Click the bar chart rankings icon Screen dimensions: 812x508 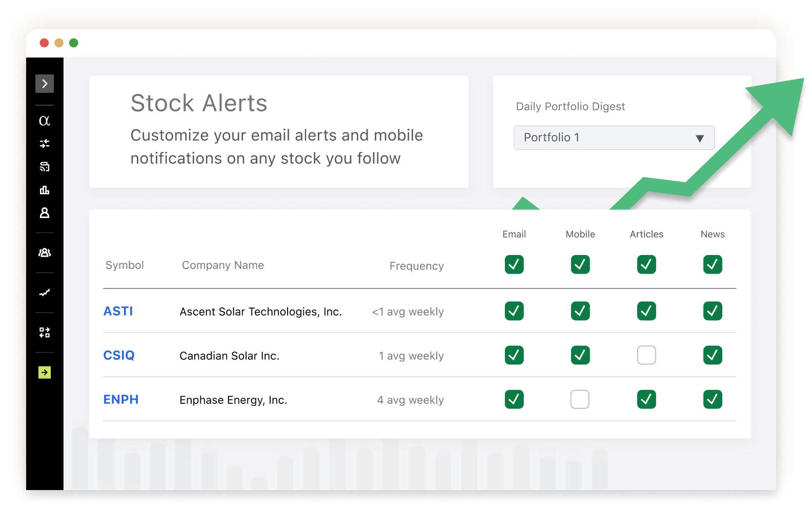click(x=45, y=190)
